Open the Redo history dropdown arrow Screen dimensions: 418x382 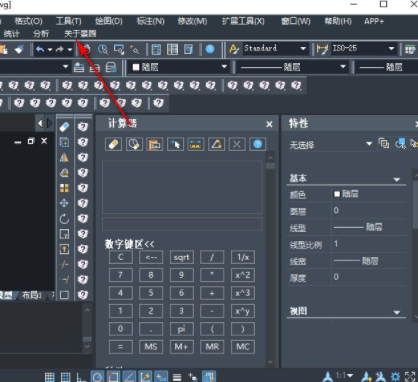70,50
